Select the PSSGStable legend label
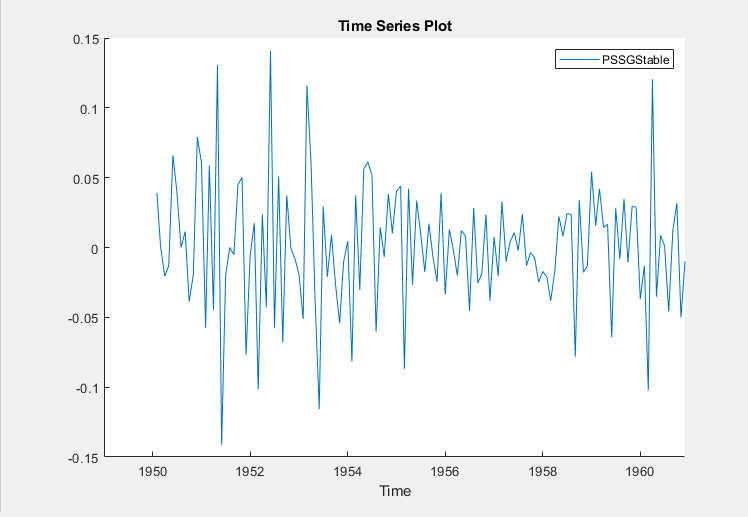This screenshot has width=748, height=517. pyautogui.click(x=636, y=60)
